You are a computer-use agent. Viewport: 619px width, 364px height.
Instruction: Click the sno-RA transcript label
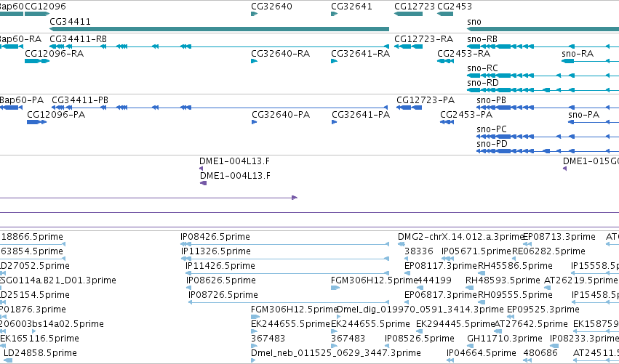tap(578, 54)
